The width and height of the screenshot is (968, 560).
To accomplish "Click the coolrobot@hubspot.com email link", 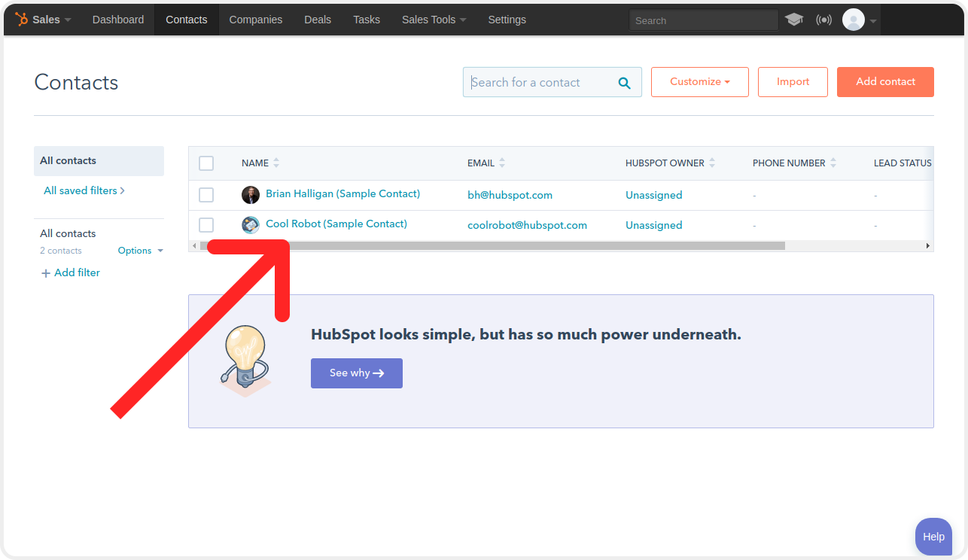I will click(x=527, y=225).
